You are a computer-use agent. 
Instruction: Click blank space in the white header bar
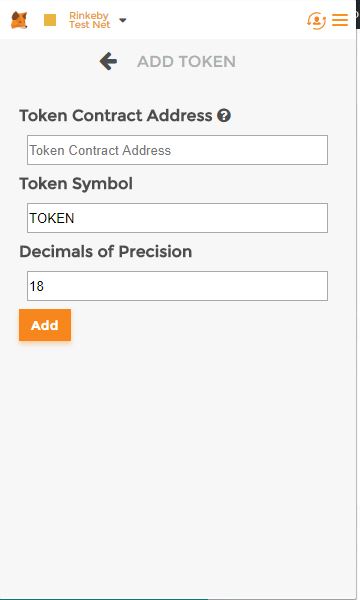(x=214, y=20)
